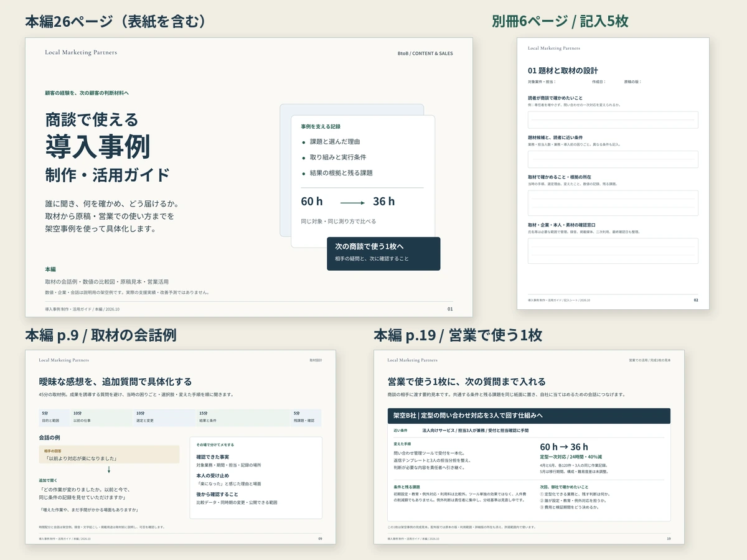Click the field under 取材・企業・本人・素材の確認窓口
Viewport: 747px width, 560px height.
[x=613, y=251]
